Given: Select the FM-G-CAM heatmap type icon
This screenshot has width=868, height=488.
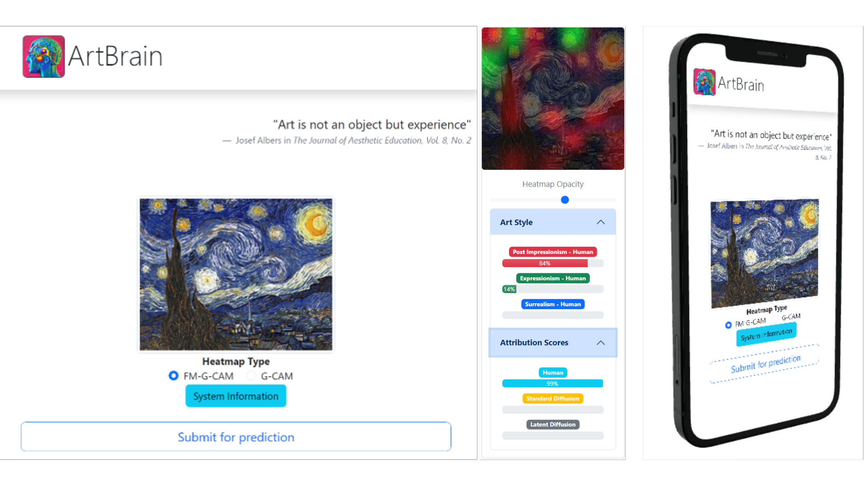Looking at the screenshot, I should pyautogui.click(x=174, y=376).
